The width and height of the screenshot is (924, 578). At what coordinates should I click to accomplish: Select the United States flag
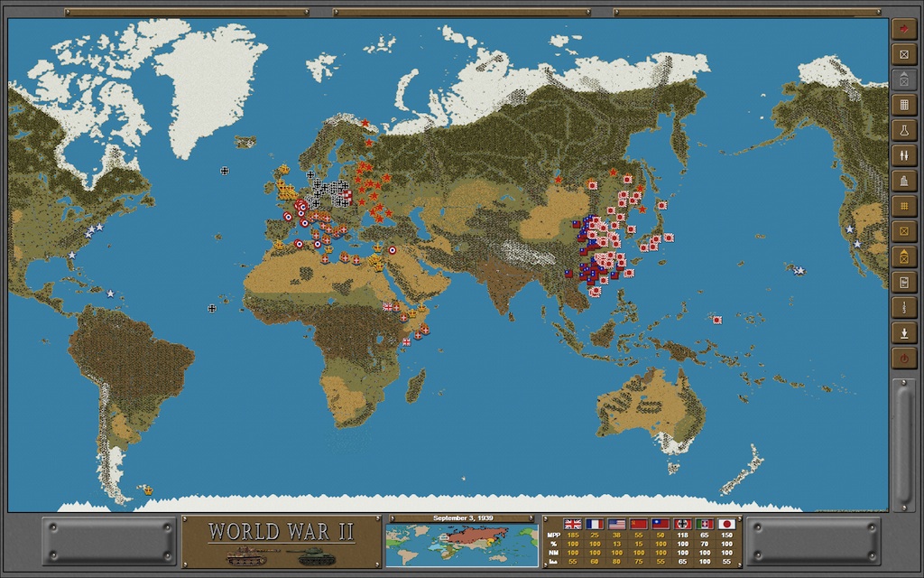click(x=616, y=524)
